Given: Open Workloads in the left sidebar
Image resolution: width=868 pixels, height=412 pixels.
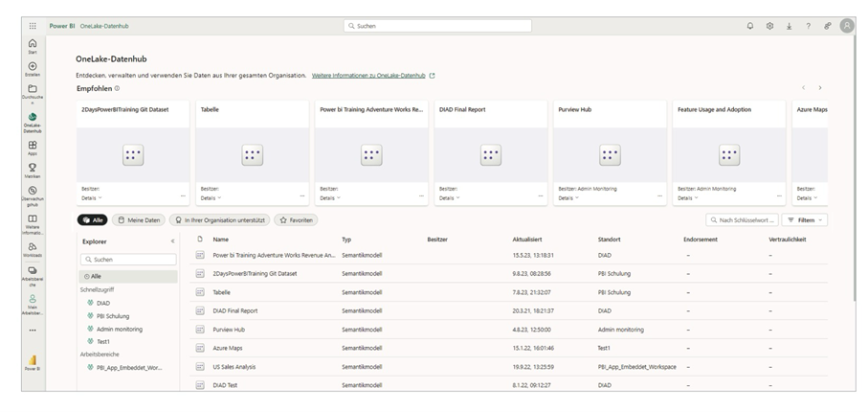Looking at the screenshot, I should pyautogui.click(x=33, y=249).
